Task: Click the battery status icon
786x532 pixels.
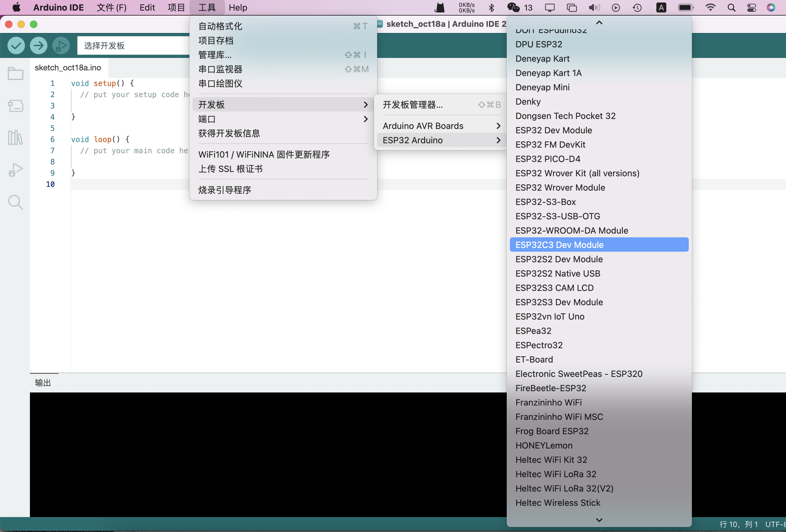Action: 686,7
